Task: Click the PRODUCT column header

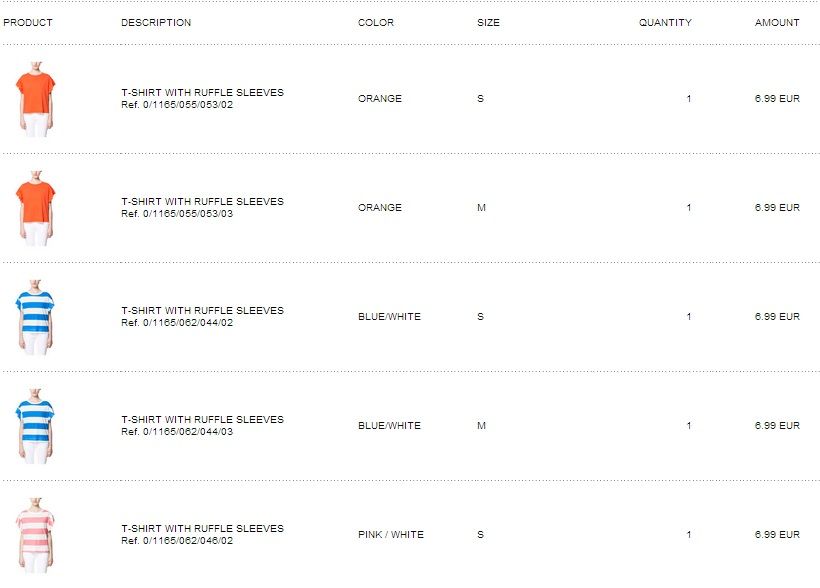Action: 28,22
